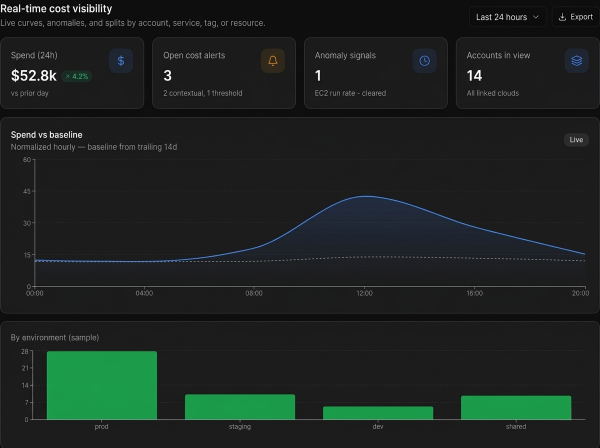Click the +4.2% change badge
The height and width of the screenshot is (448, 600).
point(76,76)
